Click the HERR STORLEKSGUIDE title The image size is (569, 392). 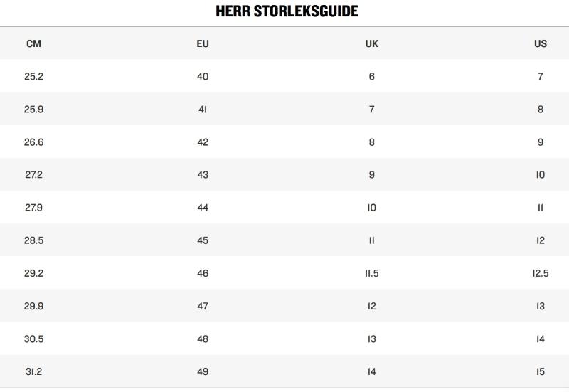[x=287, y=11]
